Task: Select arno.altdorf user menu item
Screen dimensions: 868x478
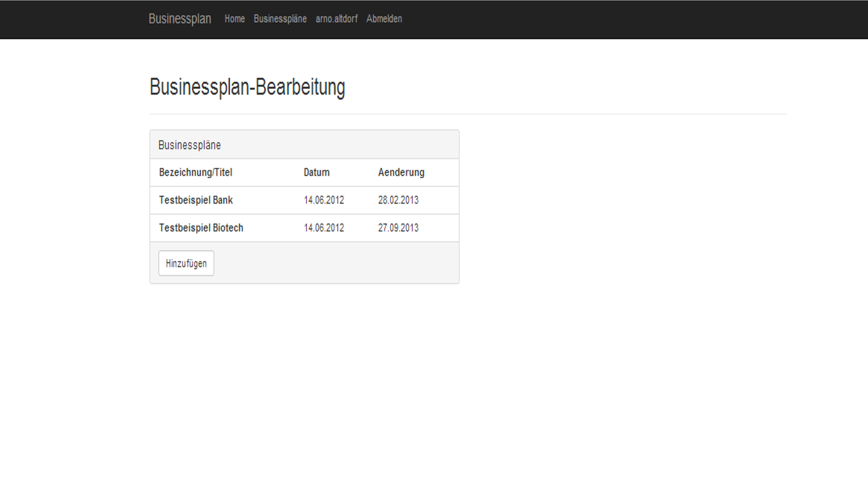Action: point(336,19)
